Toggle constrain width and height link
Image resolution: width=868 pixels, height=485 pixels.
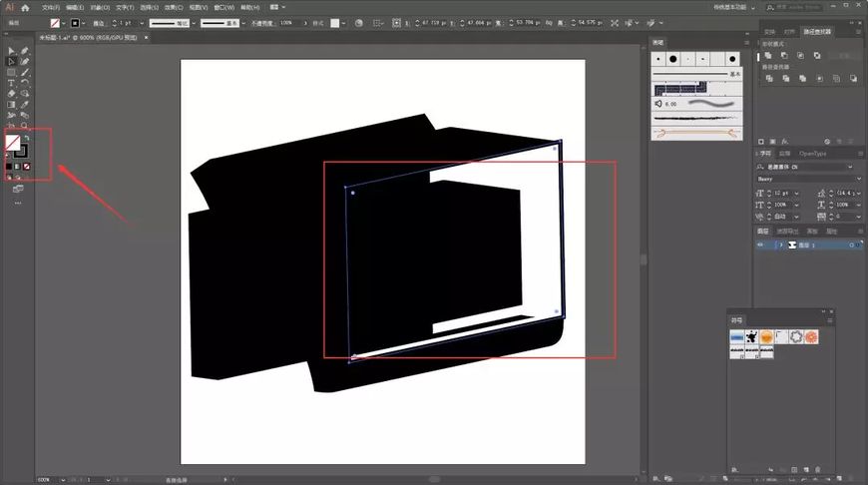pyautogui.click(x=549, y=23)
